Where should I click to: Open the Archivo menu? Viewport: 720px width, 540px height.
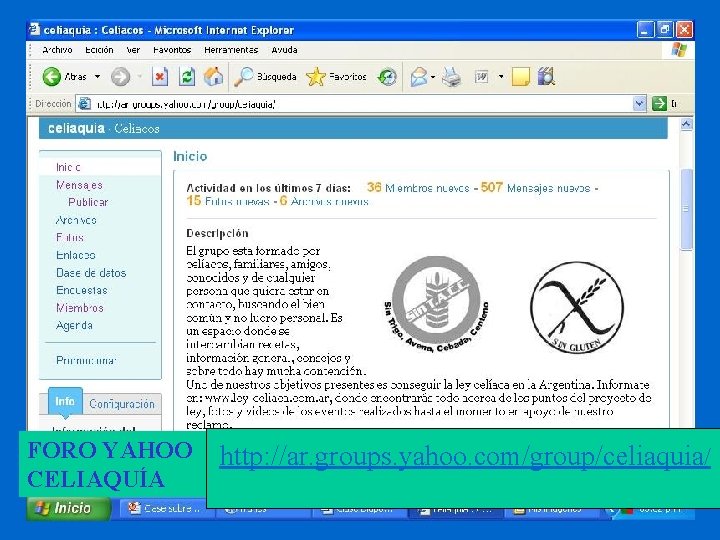point(57,50)
